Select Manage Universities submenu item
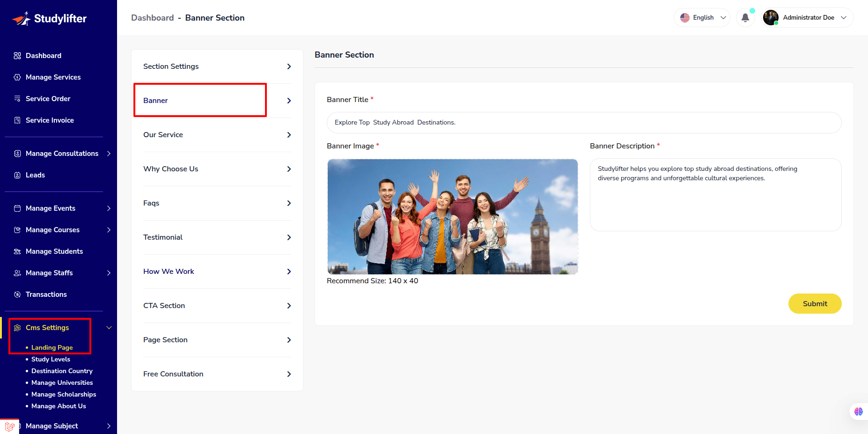 coord(62,383)
